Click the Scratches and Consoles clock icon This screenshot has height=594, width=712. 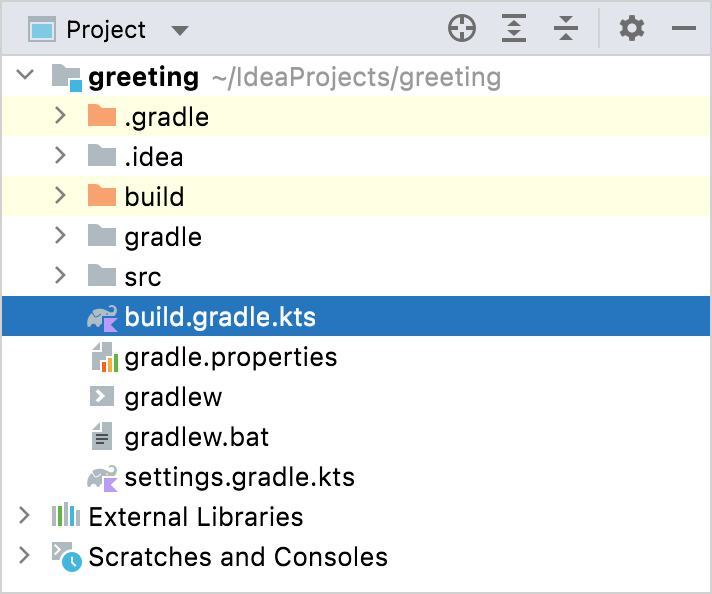(67, 556)
